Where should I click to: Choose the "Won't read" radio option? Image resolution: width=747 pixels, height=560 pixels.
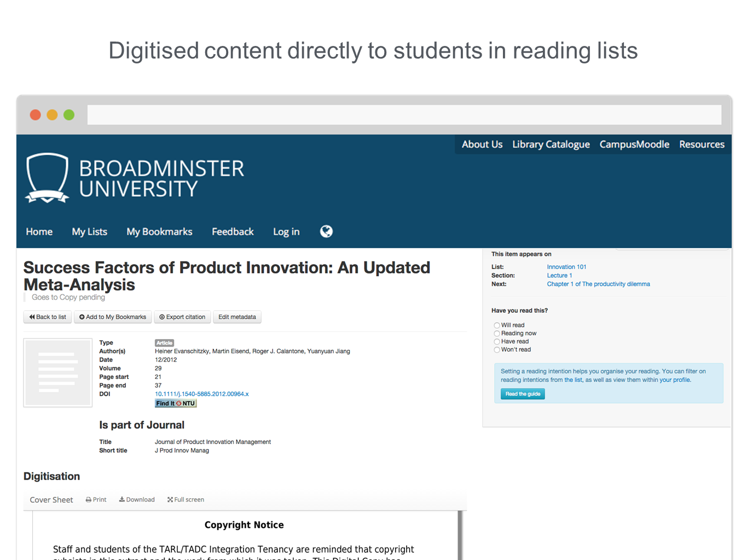497,350
